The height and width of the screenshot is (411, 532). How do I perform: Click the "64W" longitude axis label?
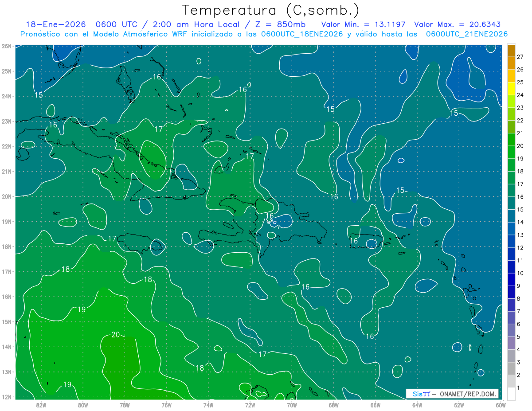[417, 405]
